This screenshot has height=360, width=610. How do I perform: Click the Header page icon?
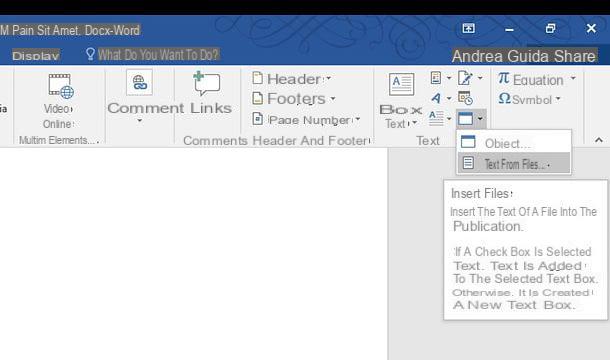click(257, 78)
